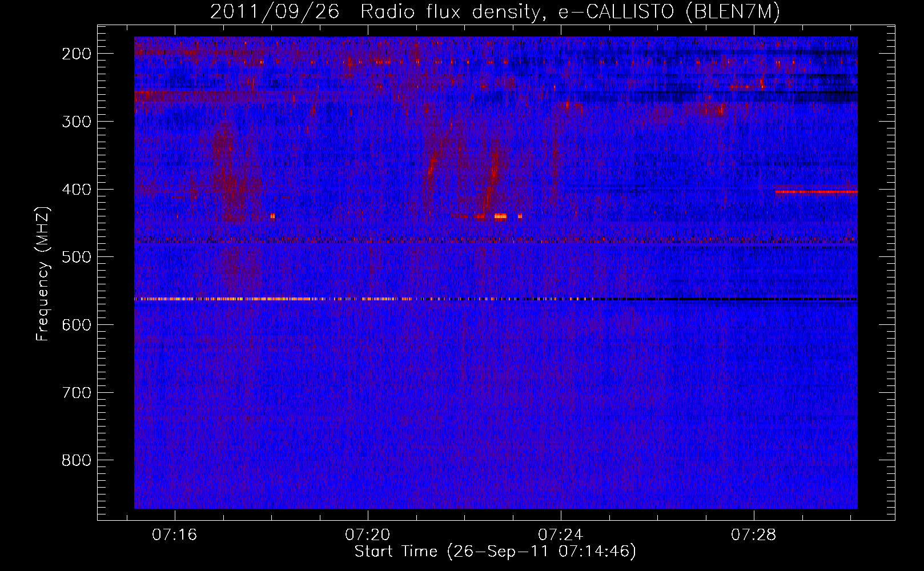Click the 800 frequency tick label

click(76, 460)
